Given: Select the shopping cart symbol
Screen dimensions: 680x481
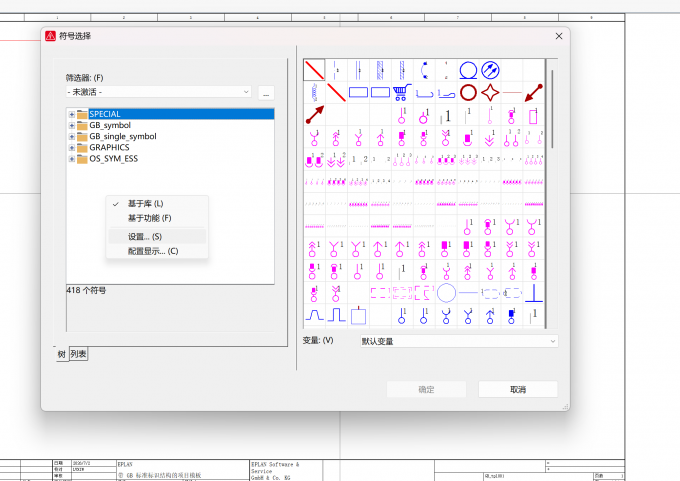Looking at the screenshot, I should click(402, 92).
